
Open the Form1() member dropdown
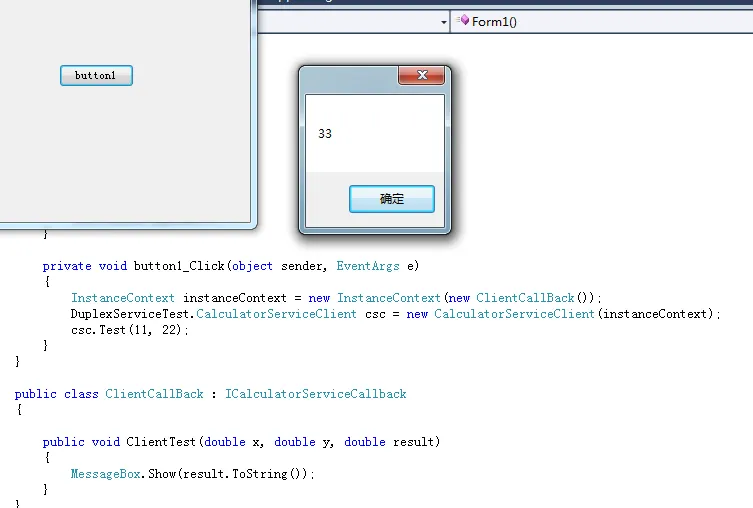pos(600,22)
